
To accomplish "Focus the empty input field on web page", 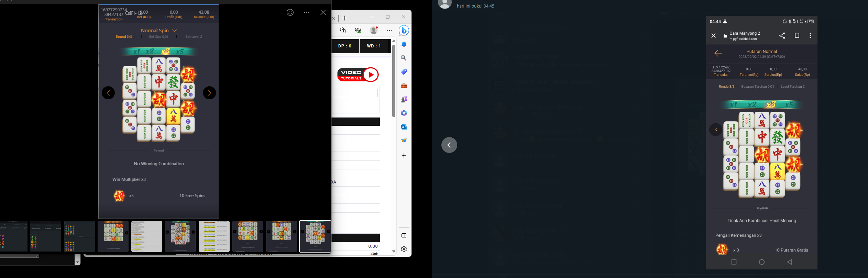I will click(355, 93).
